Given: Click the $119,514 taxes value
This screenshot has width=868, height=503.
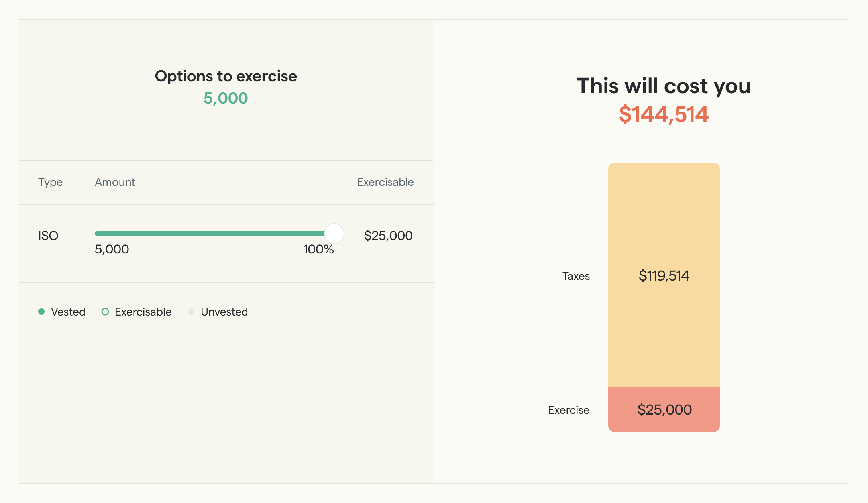Looking at the screenshot, I should point(664,275).
